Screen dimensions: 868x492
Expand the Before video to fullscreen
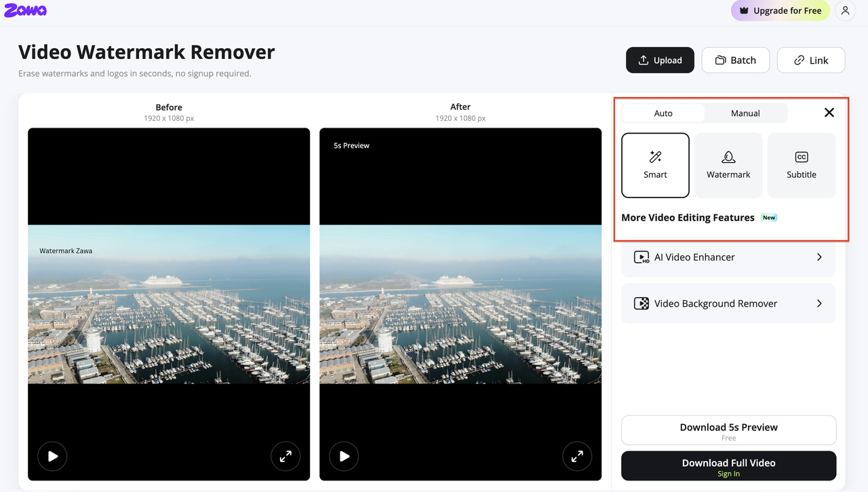(285, 457)
